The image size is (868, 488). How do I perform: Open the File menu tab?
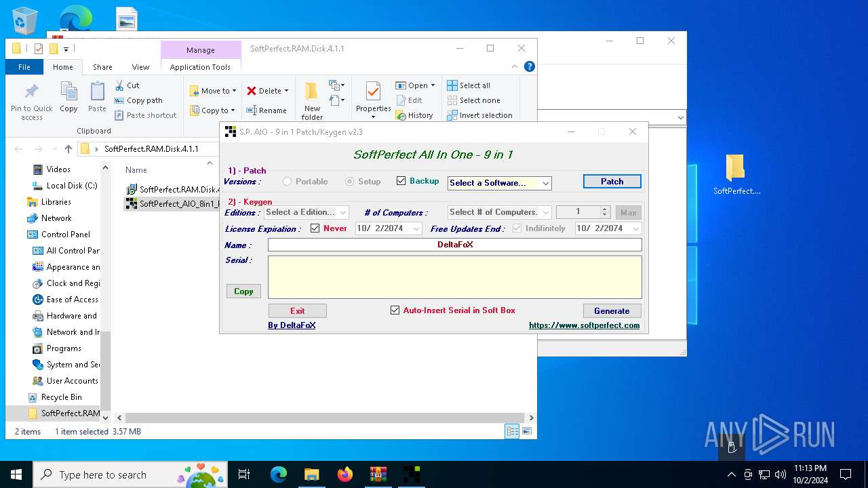pyautogui.click(x=24, y=67)
